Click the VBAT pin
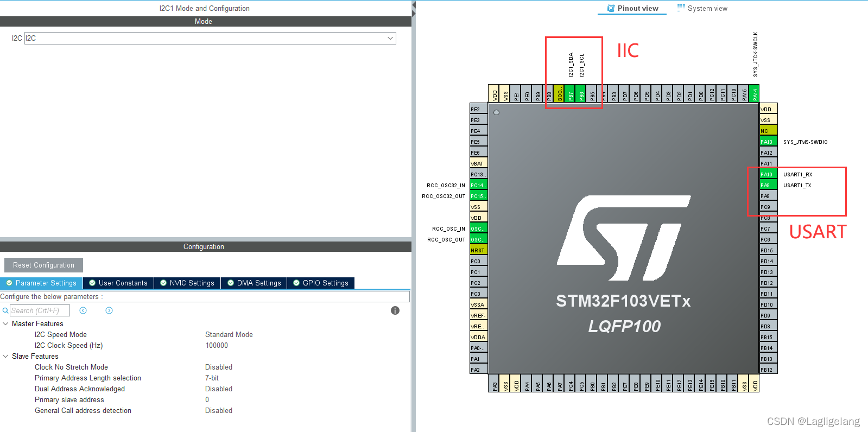 479,163
